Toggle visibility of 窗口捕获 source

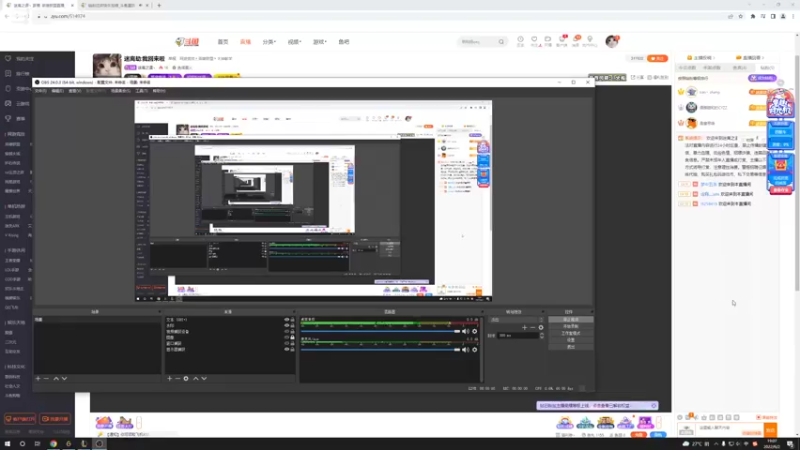287,343
